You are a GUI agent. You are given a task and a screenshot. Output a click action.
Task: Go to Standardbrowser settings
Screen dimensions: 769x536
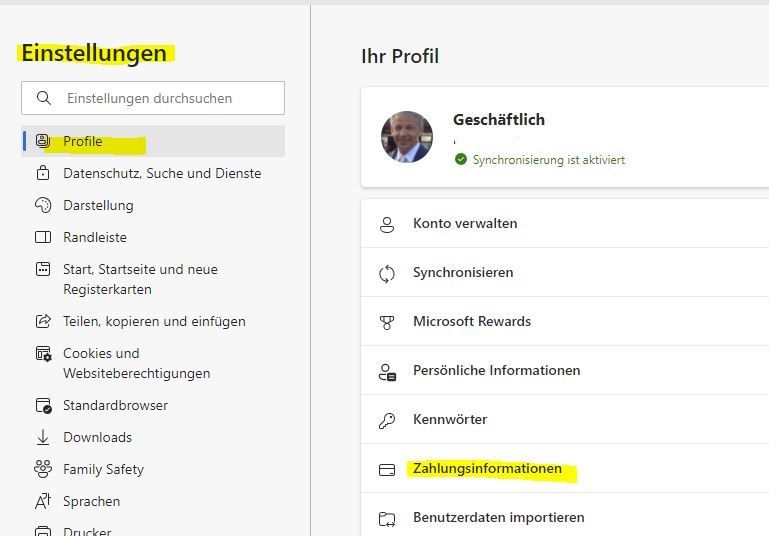(115, 405)
